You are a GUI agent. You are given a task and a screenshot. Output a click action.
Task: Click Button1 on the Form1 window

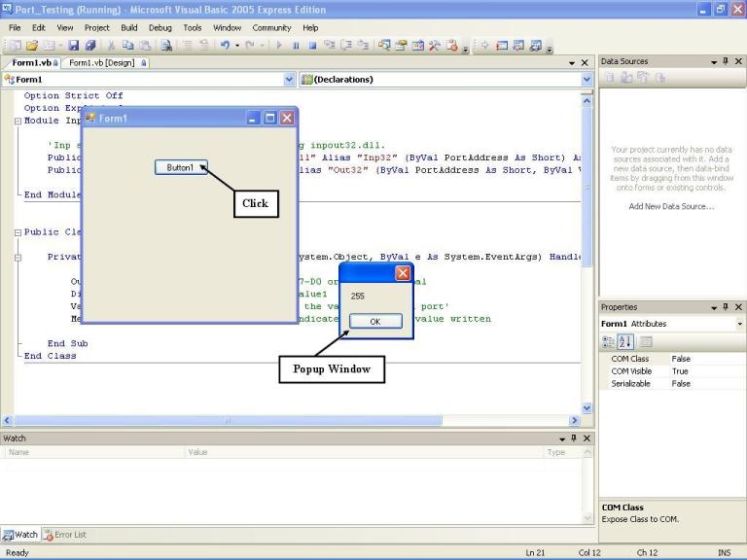[181, 167]
